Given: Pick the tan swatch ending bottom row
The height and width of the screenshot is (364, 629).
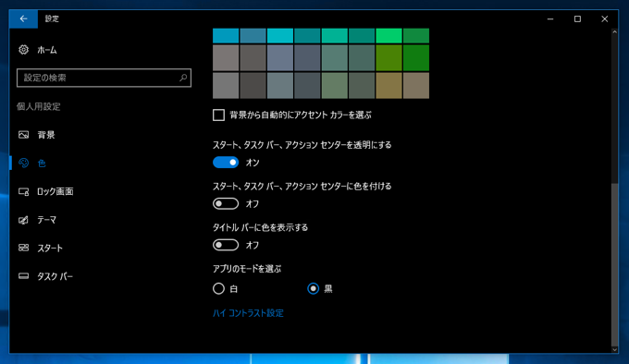Looking at the screenshot, I should [x=416, y=85].
